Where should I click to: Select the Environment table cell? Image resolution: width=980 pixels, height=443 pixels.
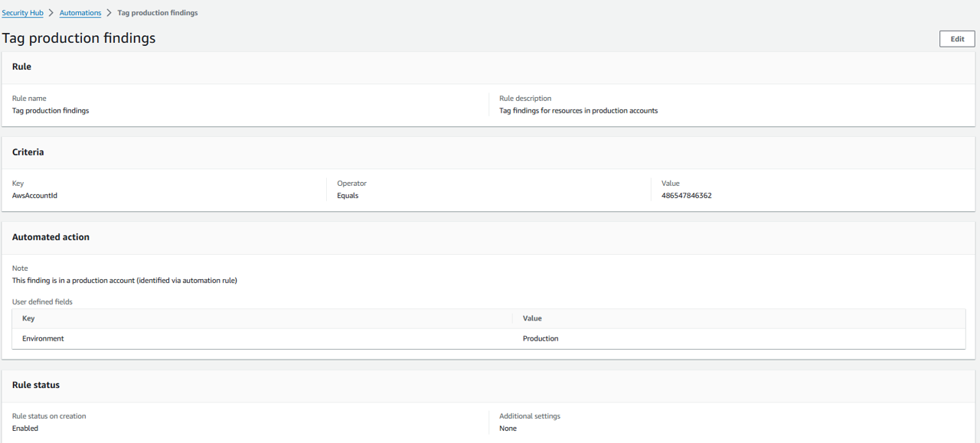tap(43, 338)
